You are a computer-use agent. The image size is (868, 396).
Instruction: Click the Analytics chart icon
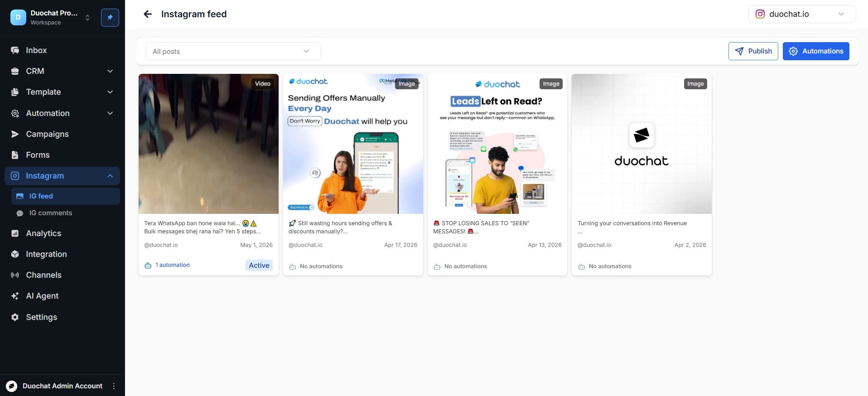coord(15,233)
